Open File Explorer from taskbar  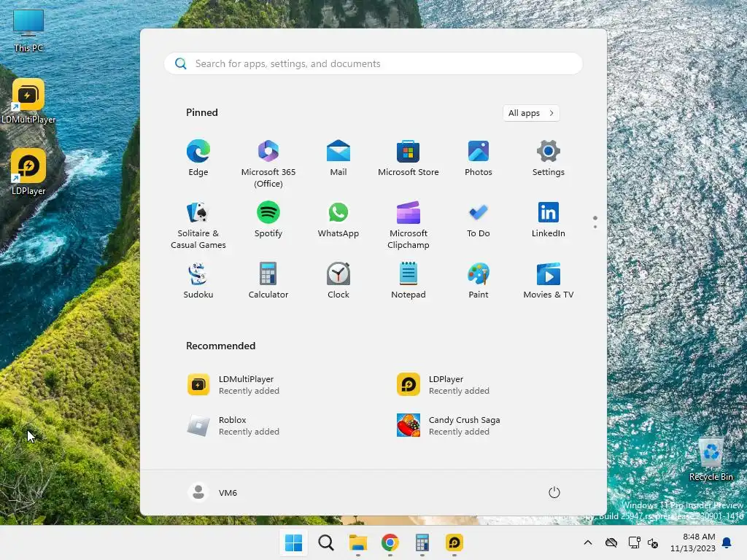(357, 542)
